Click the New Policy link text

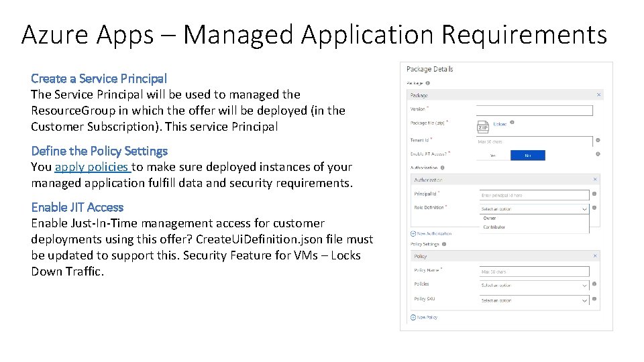pos(427,317)
